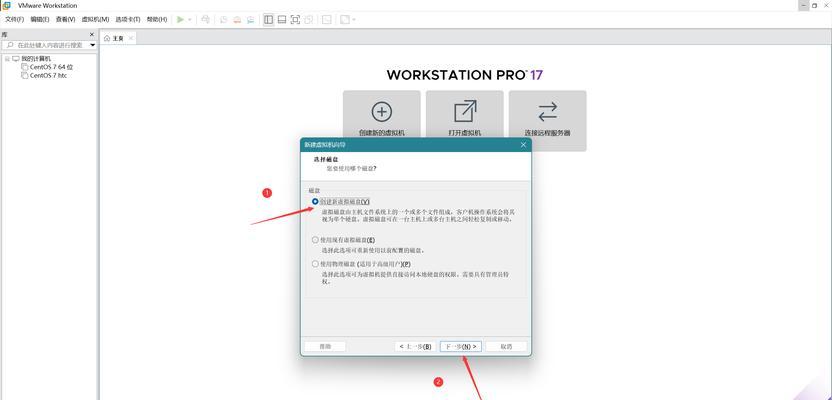Open the stretch display dropdown arrow
This screenshot has width=832, height=400.
click(x=354, y=20)
